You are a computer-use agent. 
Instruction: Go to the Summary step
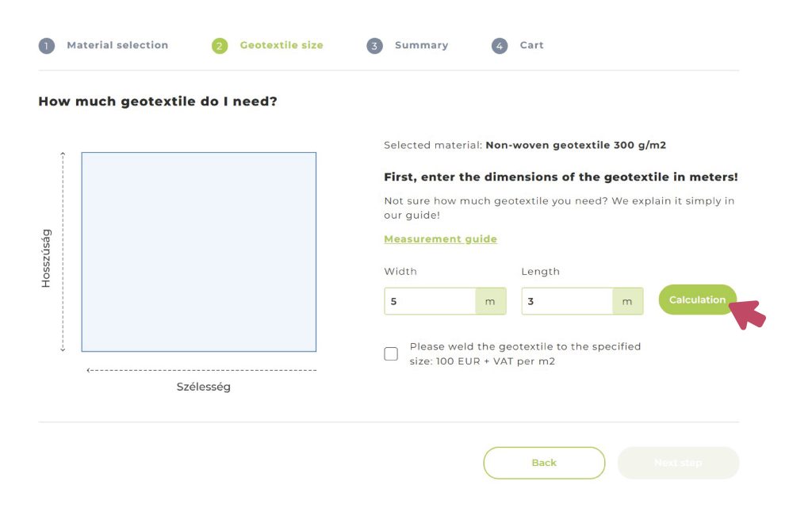(421, 45)
